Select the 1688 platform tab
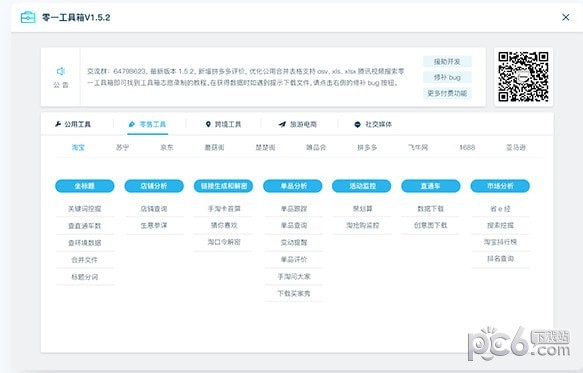 point(467,147)
